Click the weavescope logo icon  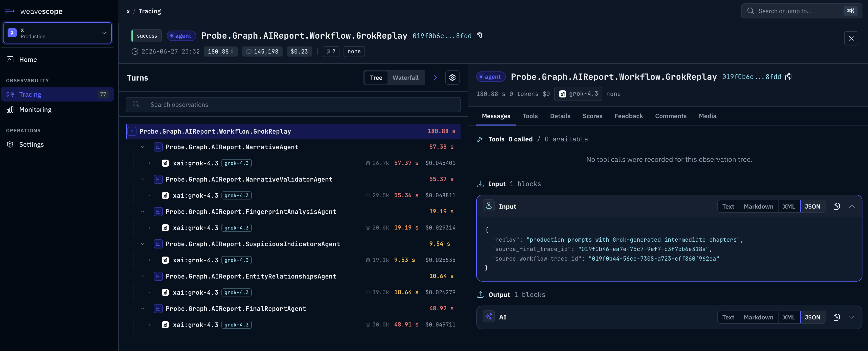10,11
